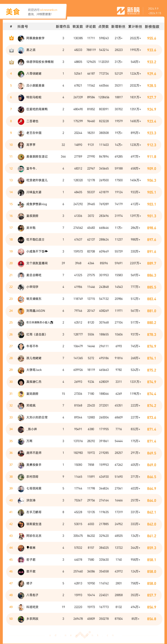Click the gold crown rank-one icon

[x=11, y=38]
